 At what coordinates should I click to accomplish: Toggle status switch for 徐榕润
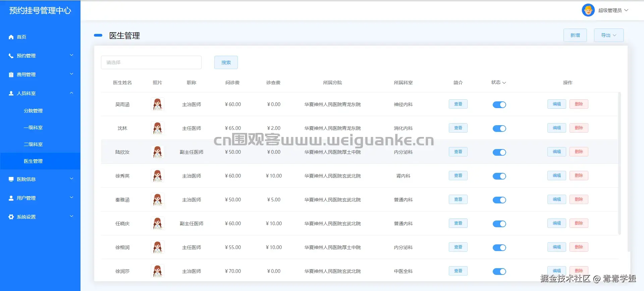point(499,248)
